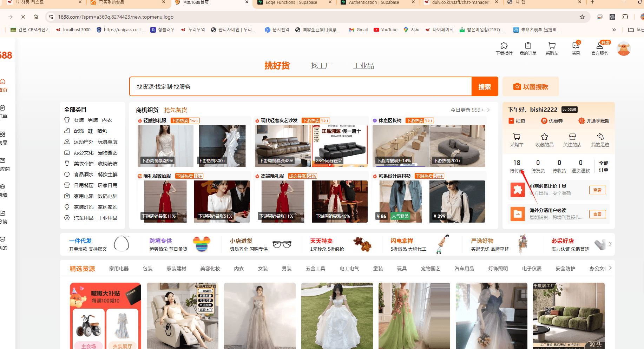
Task: Switch to the 工业品 tab
Action: pyautogui.click(x=363, y=65)
